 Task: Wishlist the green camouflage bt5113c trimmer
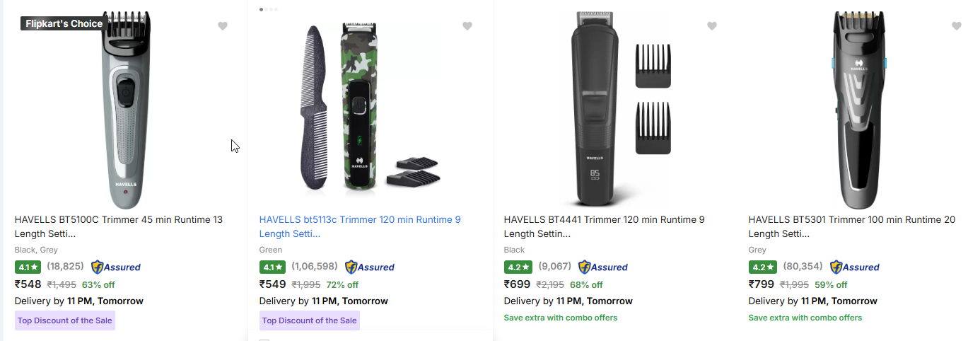467,26
